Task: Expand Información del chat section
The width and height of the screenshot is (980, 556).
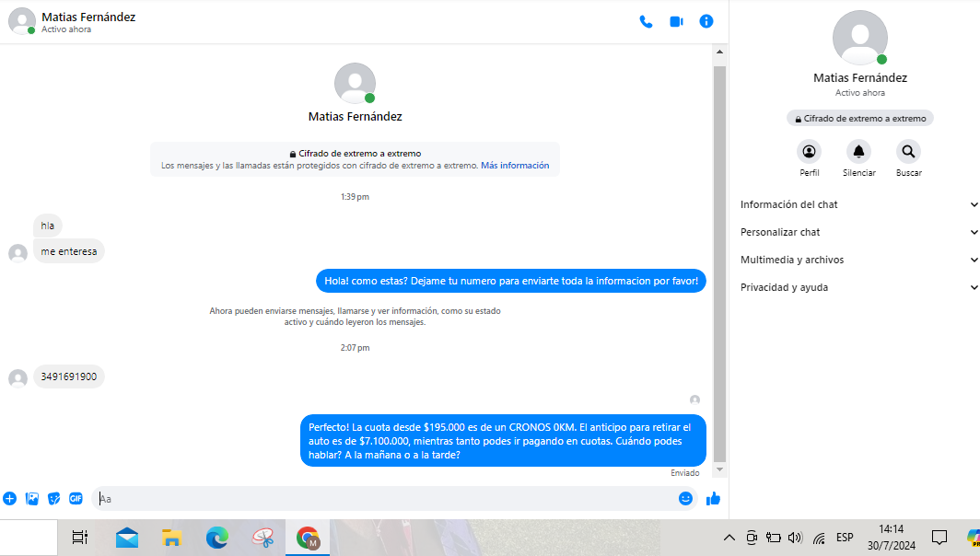Action: pyautogui.click(x=857, y=204)
